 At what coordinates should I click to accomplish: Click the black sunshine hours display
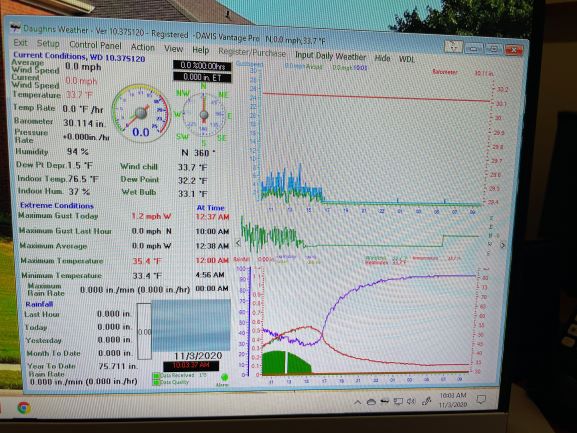click(x=202, y=66)
